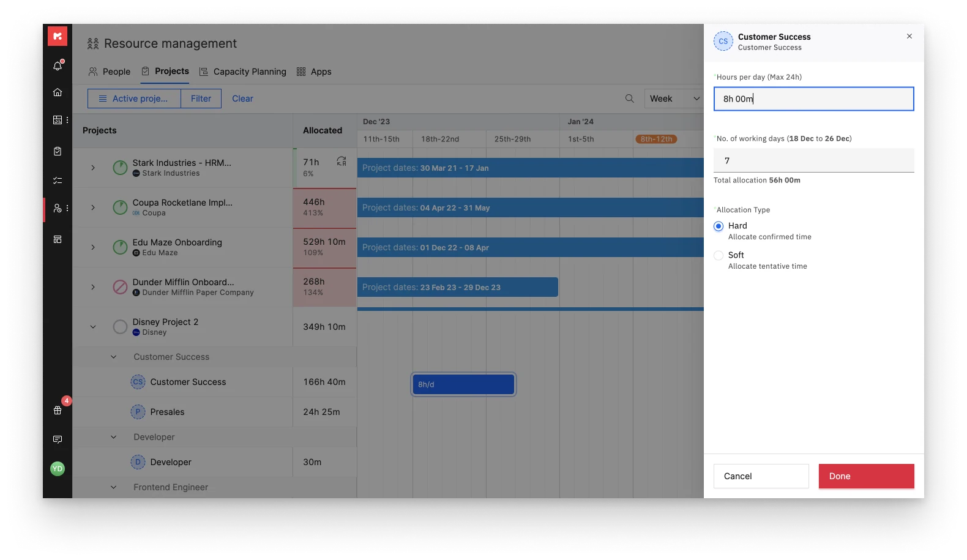Click the YD user avatar
Screen dimensions: 967x560
58,469
